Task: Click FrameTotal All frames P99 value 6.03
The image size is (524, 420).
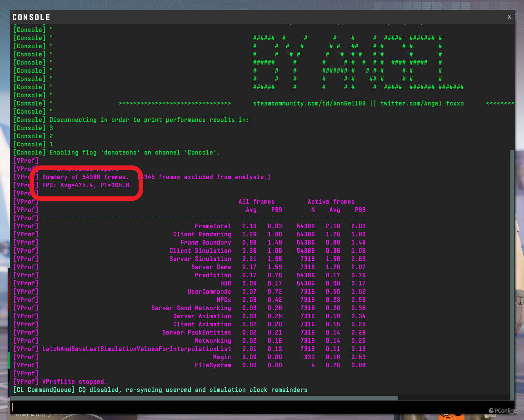Action: tap(274, 226)
